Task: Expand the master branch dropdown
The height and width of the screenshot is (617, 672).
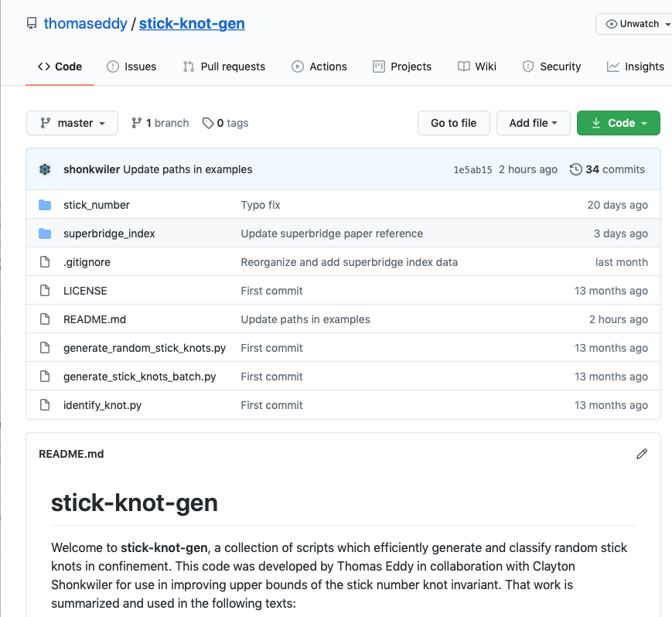Action: click(x=72, y=123)
